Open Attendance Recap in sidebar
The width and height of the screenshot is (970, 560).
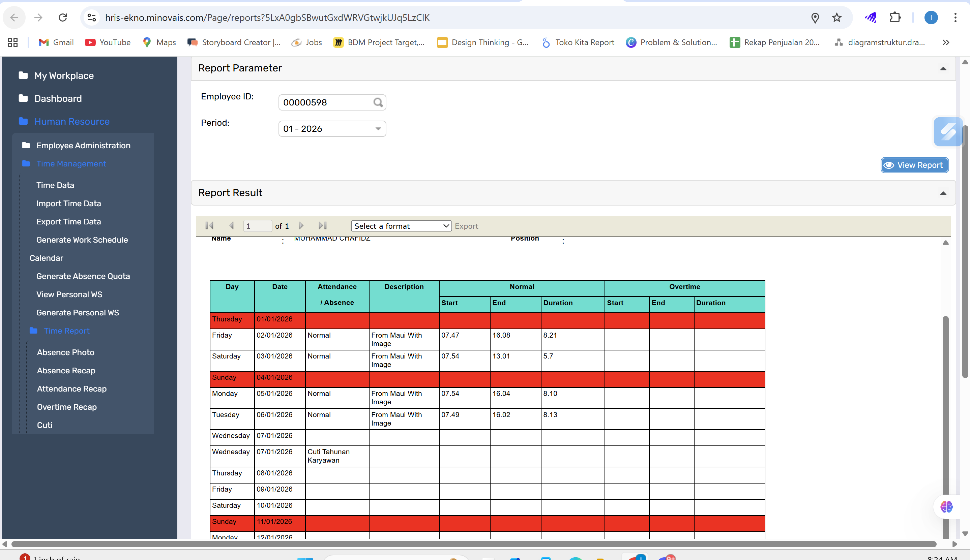[x=71, y=389]
